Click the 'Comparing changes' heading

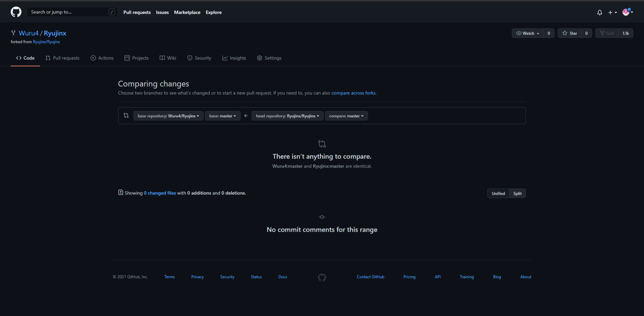pos(154,84)
